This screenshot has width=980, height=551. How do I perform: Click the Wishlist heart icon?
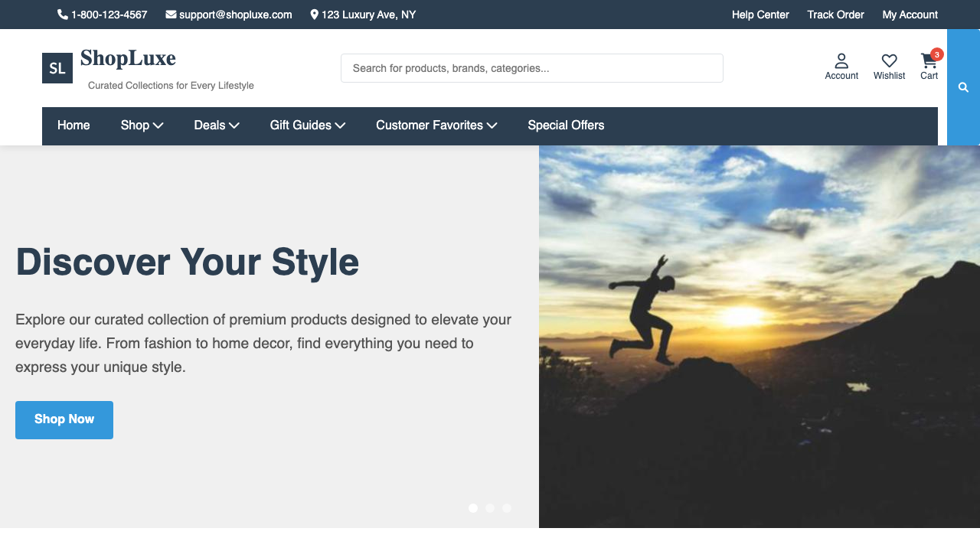pos(889,60)
